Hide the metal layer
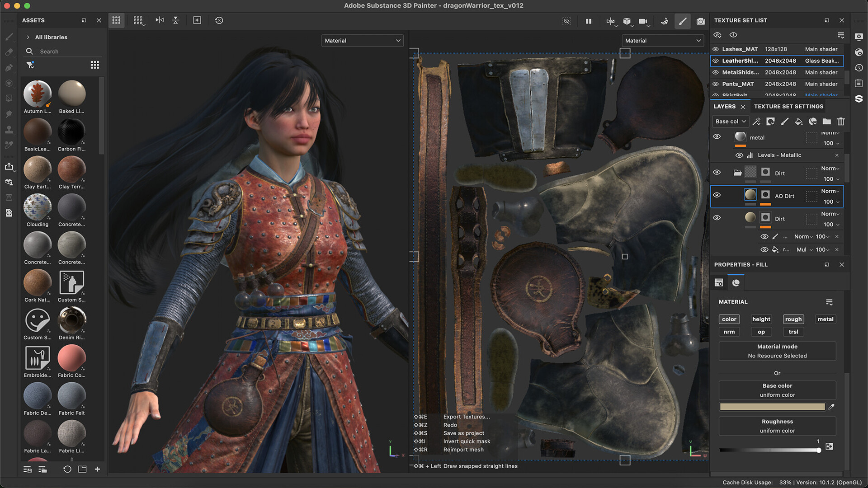This screenshot has height=488, width=868. pyautogui.click(x=717, y=137)
